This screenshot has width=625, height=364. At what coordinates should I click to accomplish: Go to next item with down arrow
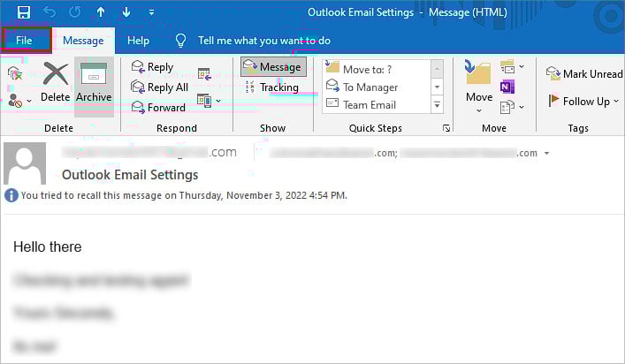click(126, 12)
